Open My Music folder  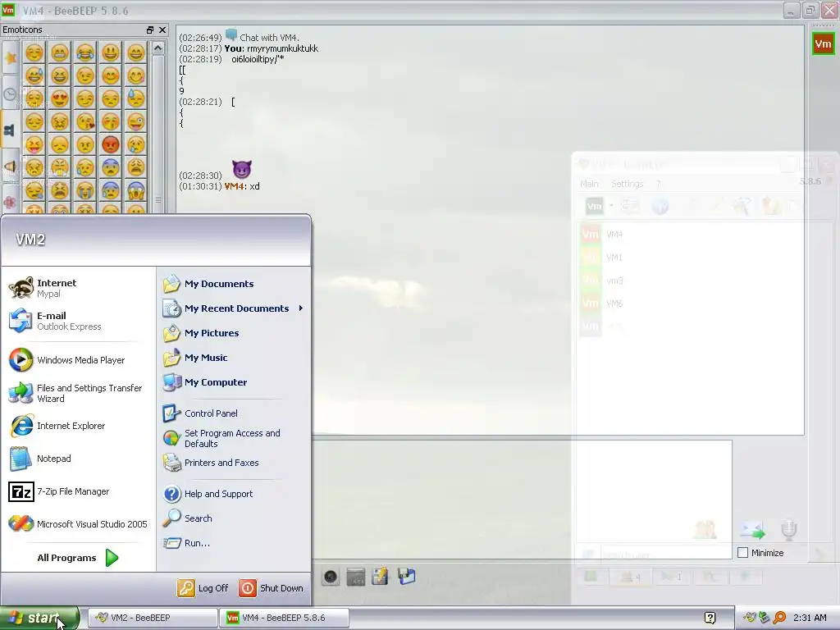click(x=234, y=358)
